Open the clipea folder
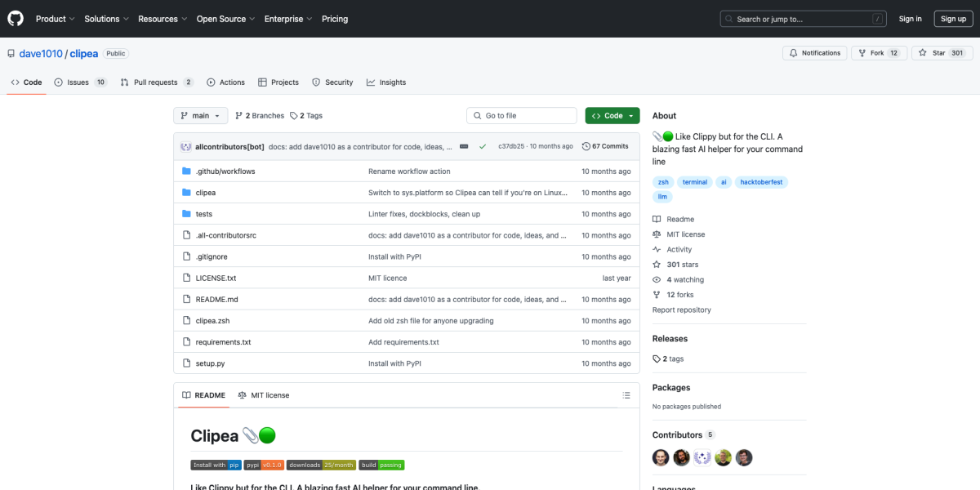 [206, 193]
